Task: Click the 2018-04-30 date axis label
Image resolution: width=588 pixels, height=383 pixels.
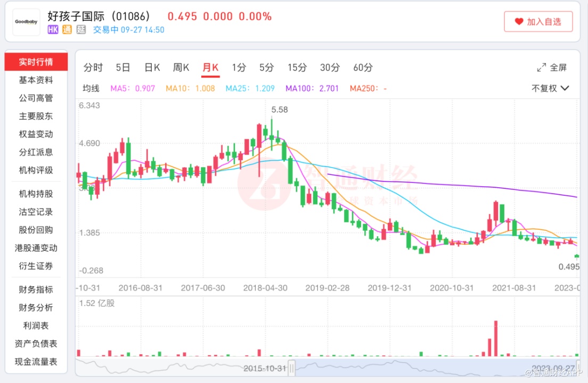Action: point(265,288)
